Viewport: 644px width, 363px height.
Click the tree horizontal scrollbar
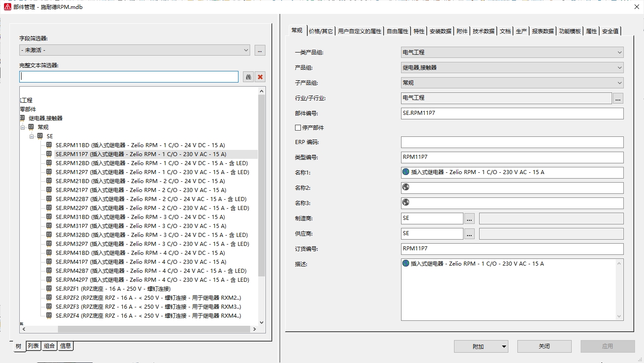(153, 329)
